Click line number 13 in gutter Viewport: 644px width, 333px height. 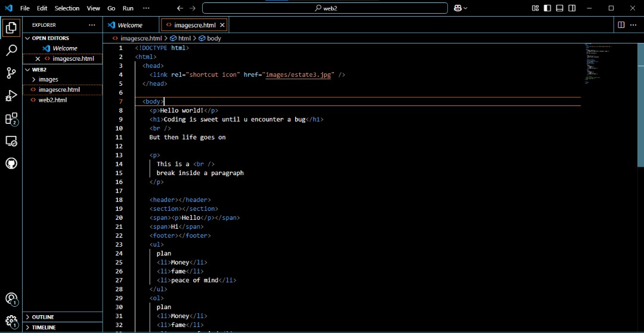click(119, 155)
